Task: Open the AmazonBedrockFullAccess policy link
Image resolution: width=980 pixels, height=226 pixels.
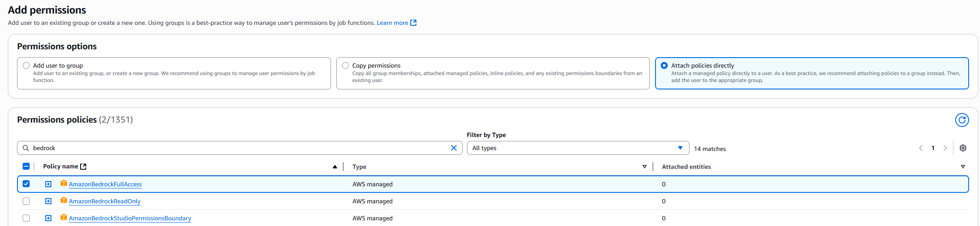Action: [105, 184]
